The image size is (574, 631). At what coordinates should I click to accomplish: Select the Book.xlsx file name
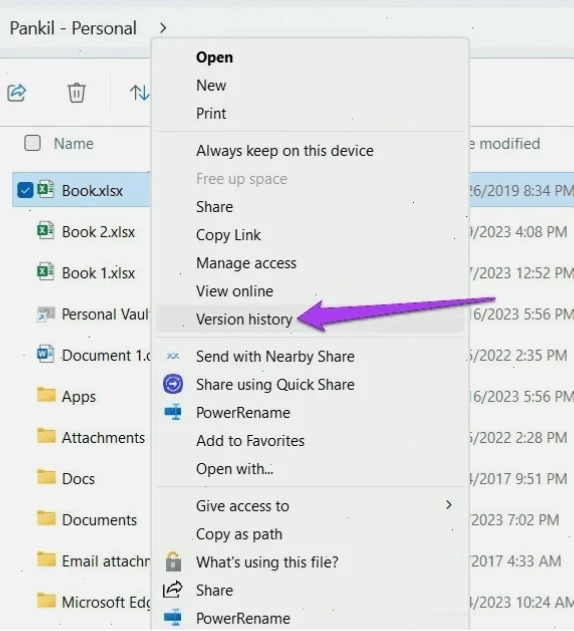[92, 191]
